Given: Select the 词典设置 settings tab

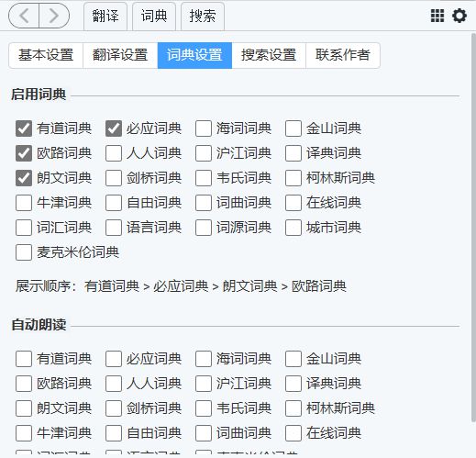Looking at the screenshot, I should (194, 55).
